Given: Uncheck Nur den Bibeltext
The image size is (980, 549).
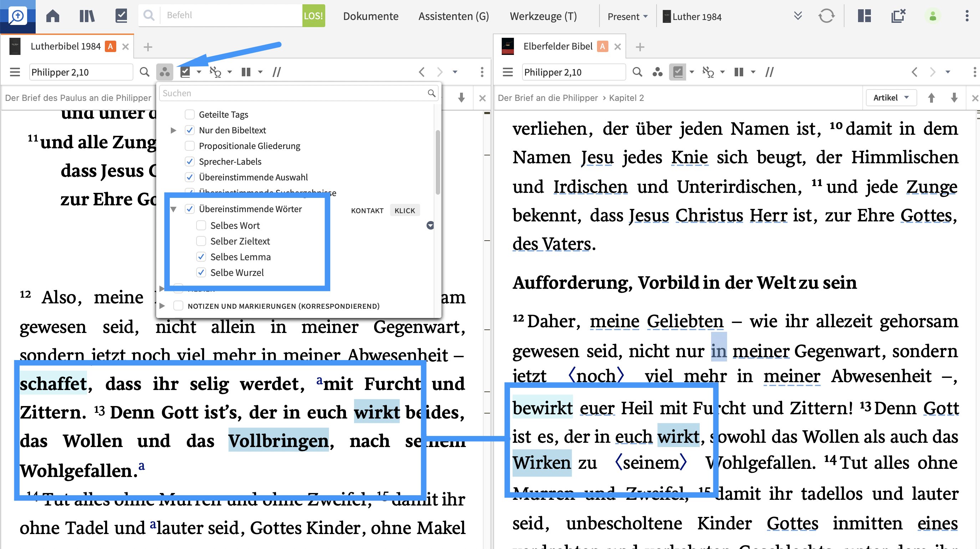Looking at the screenshot, I should pyautogui.click(x=189, y=130).
